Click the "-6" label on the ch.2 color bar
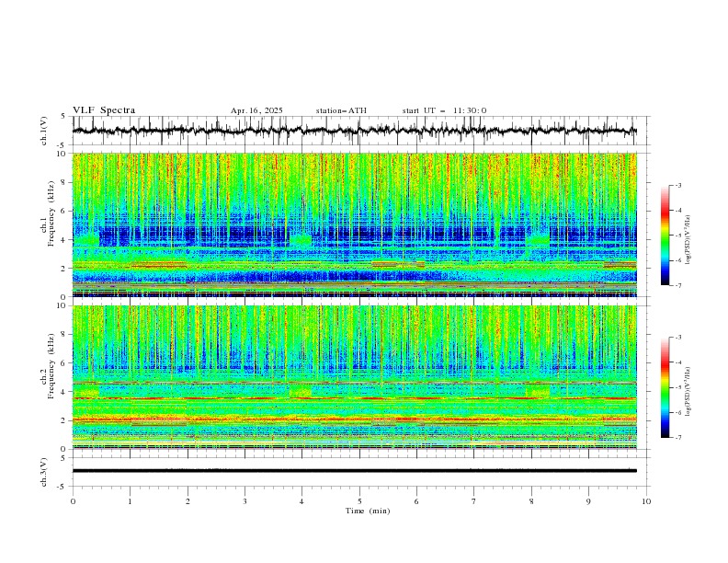The height and width of the screenshot is (563, 728). coord(677,412)
